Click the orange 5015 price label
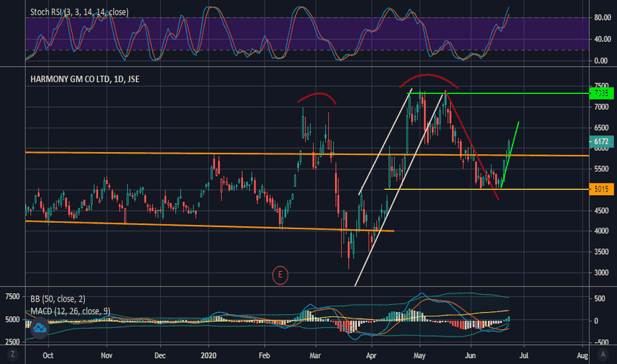The image size is (617, 364). click(x=601, y=189)
